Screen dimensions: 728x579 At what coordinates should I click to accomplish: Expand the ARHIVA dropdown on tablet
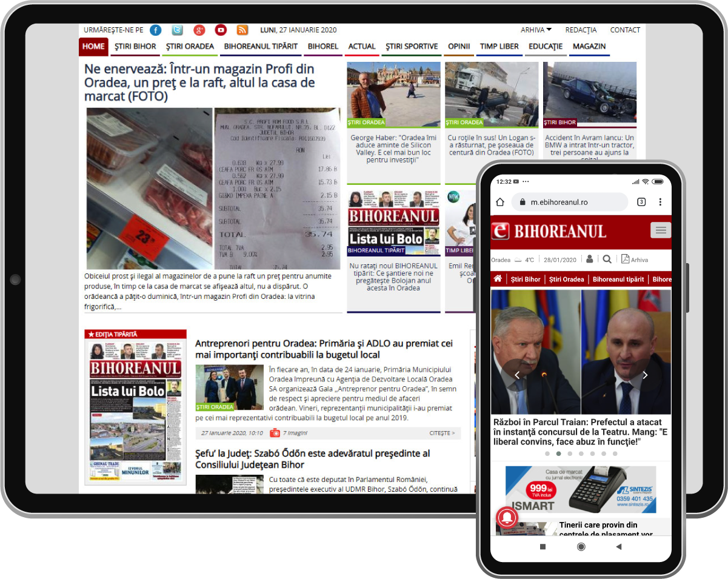pos(536,30)
